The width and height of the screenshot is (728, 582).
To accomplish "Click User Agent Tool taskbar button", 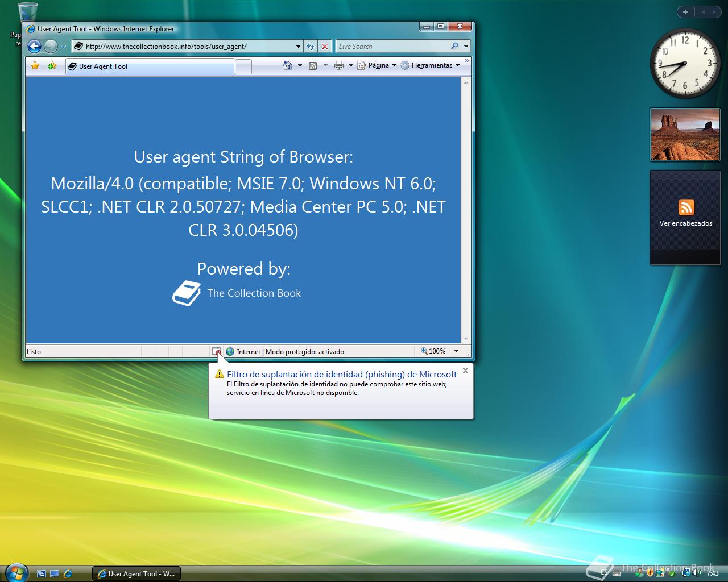I will coord(136,573).
